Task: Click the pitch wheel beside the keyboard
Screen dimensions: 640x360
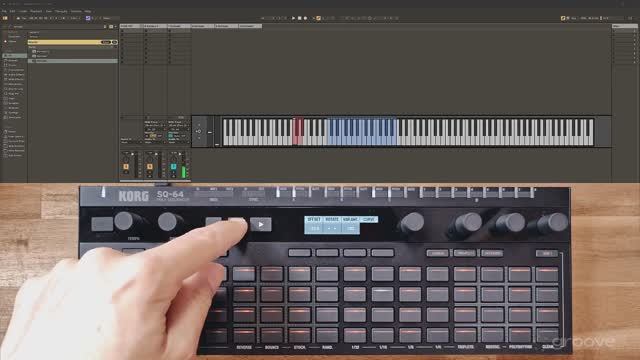Action: pos(210,131)
